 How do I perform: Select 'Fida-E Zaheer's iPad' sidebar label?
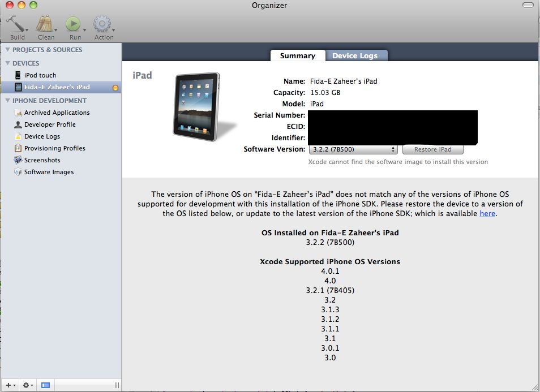click(x=57, y=87)
